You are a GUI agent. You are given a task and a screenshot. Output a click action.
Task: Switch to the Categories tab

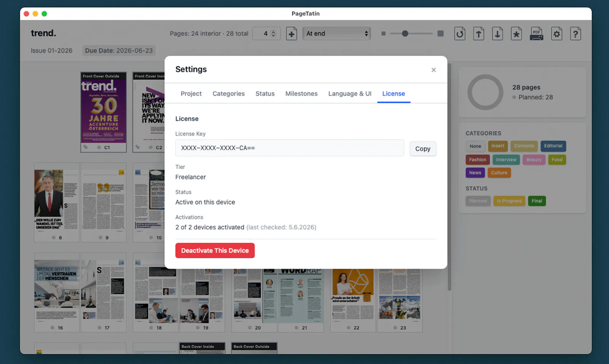(x=228, y=94)
